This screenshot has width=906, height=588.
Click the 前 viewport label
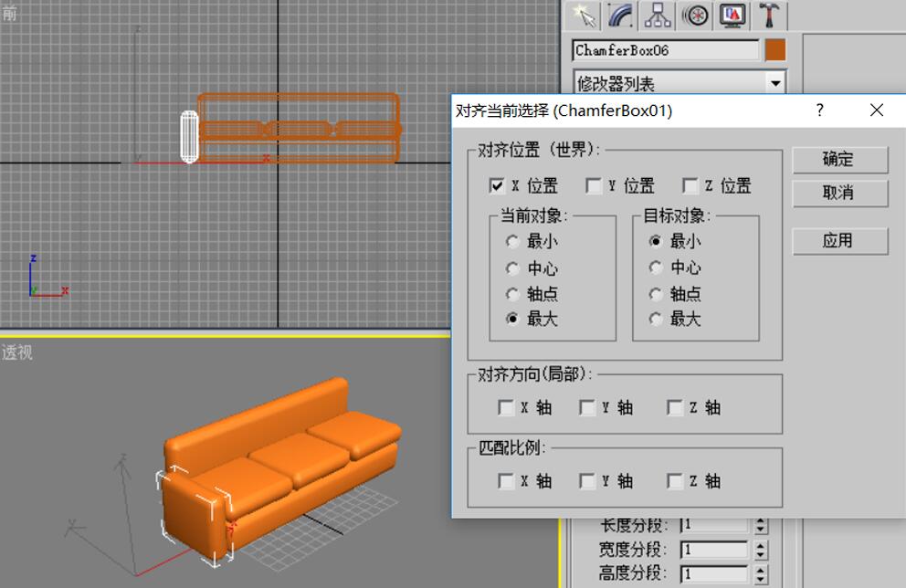tap(11, 13)
